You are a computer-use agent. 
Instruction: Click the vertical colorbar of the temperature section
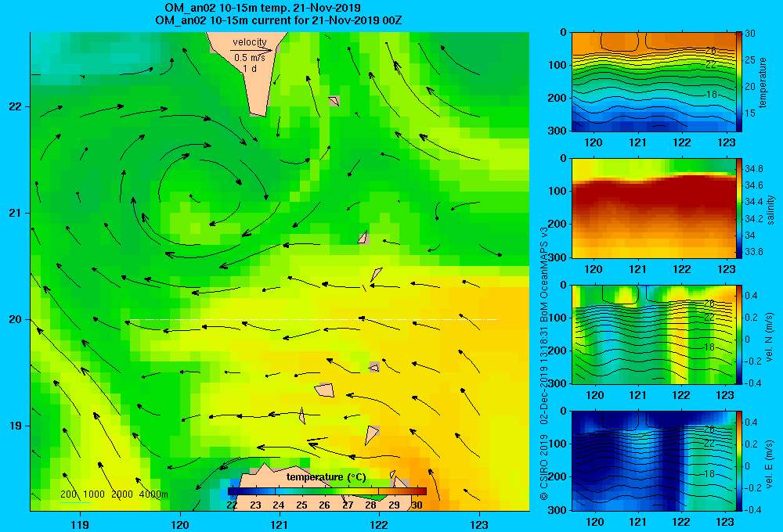[x=739, y=82]
